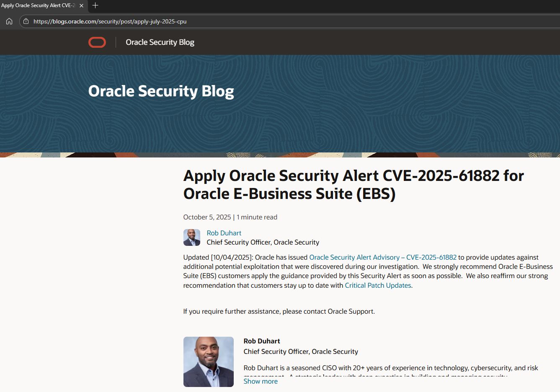Image resolution: width=560 pixels, height=392 pixels.
Task: Open a new browser tab with plus icon
Action: [x=95, y=5]
